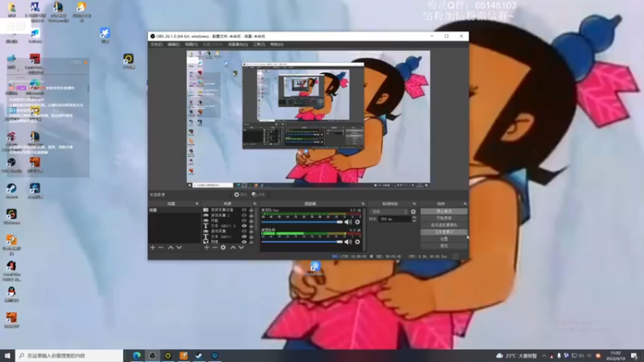
Task: Toggle the 工作室模式 button
Action: click(444, 232)
